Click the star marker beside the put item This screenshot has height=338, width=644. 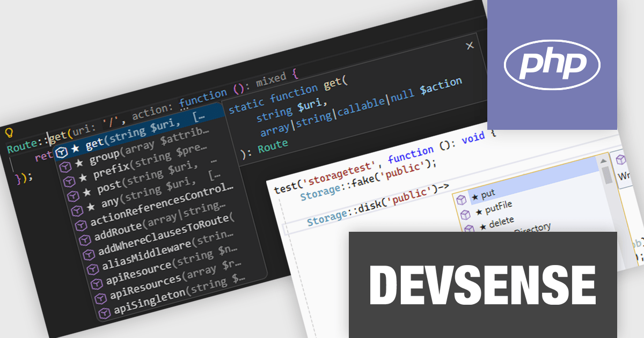tap(475, 197)
